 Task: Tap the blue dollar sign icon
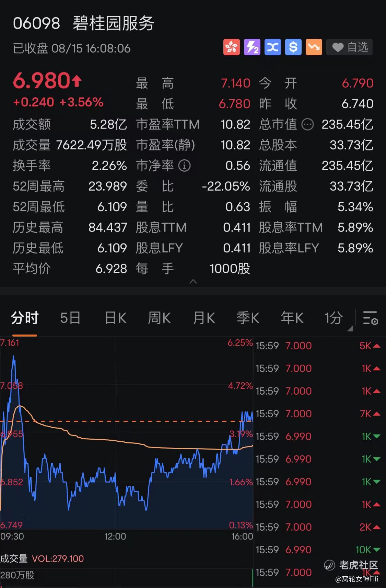coord(293,47)
